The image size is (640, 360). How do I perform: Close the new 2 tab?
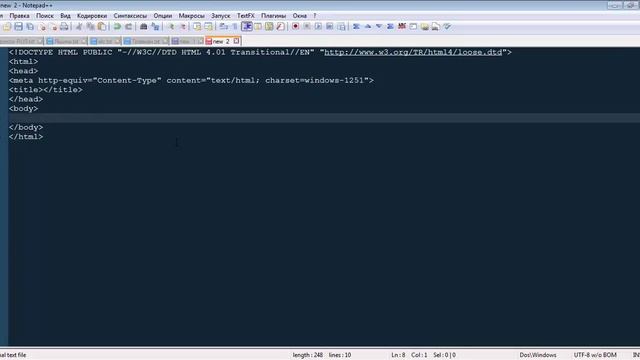coord(236,41)
